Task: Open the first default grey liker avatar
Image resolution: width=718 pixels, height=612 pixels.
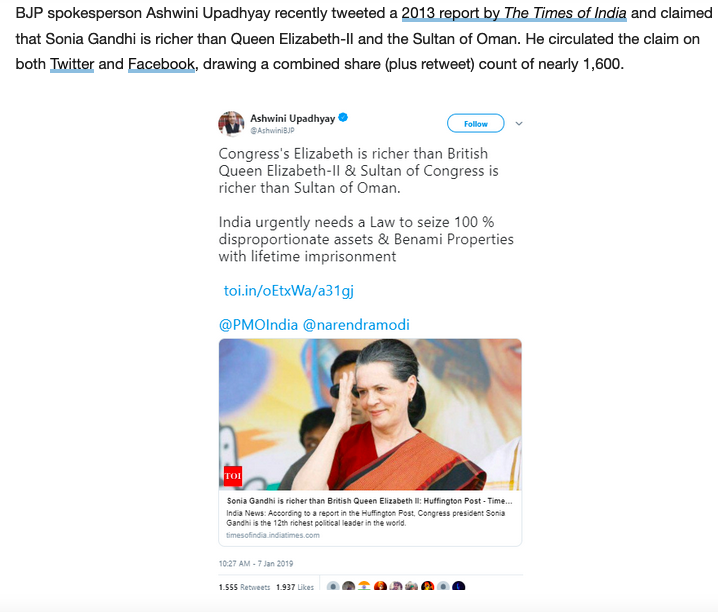Action: (333, 586)
